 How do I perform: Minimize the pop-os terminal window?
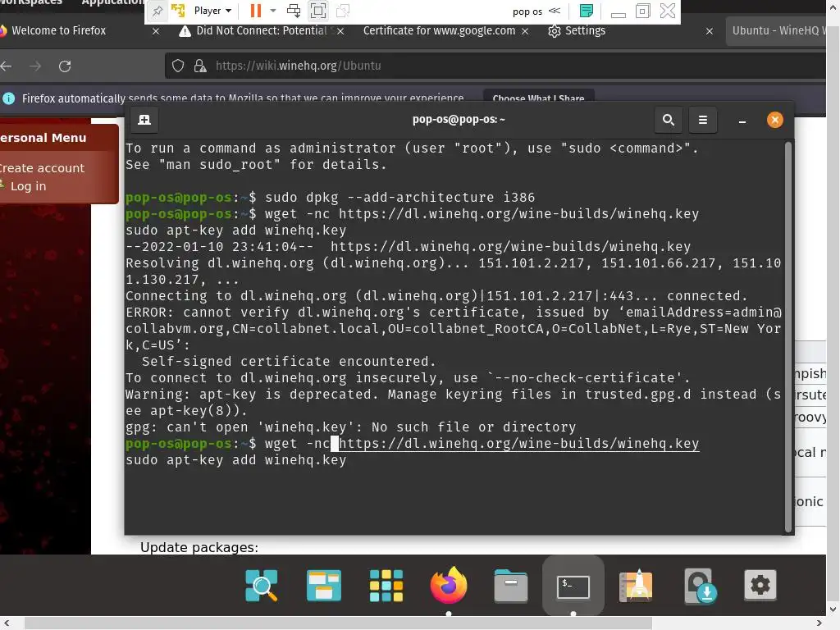pos(742,121)
